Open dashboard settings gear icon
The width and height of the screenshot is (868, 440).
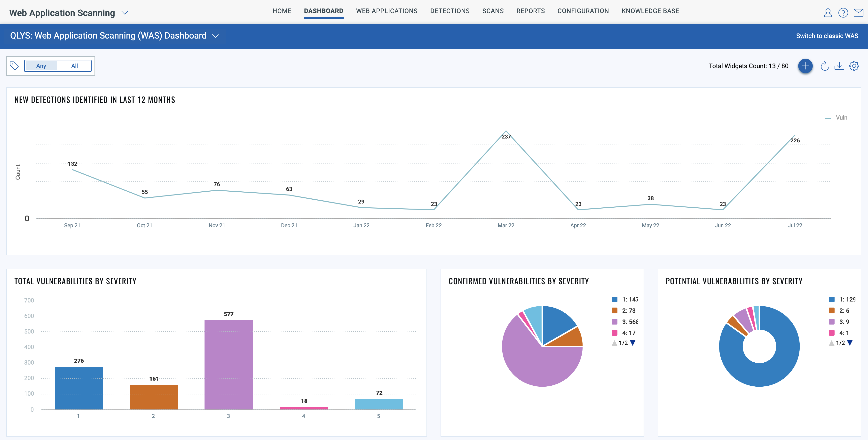coord(854,66)
